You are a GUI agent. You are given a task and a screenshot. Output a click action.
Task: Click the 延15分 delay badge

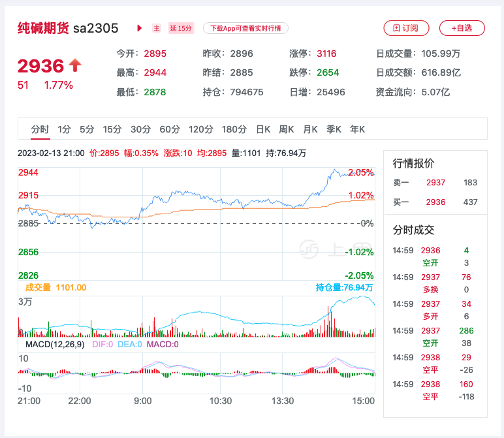pos(181,28)
